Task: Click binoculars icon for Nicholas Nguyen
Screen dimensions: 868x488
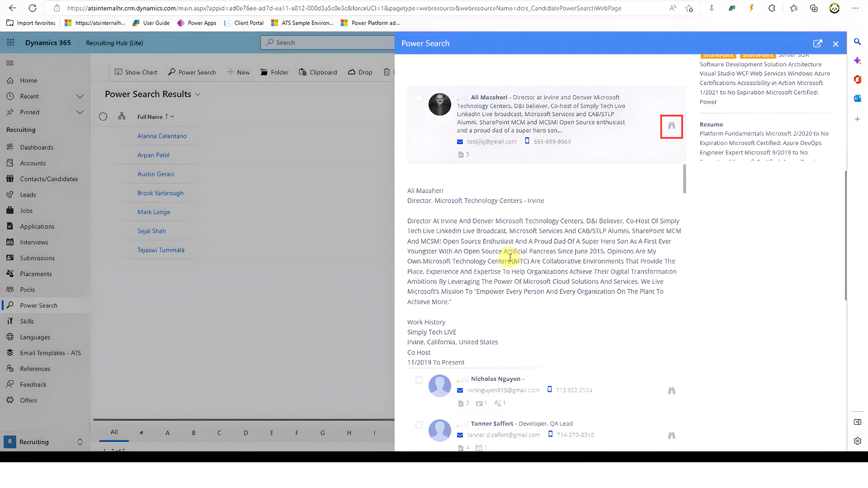Action: (x=671, y=390)
